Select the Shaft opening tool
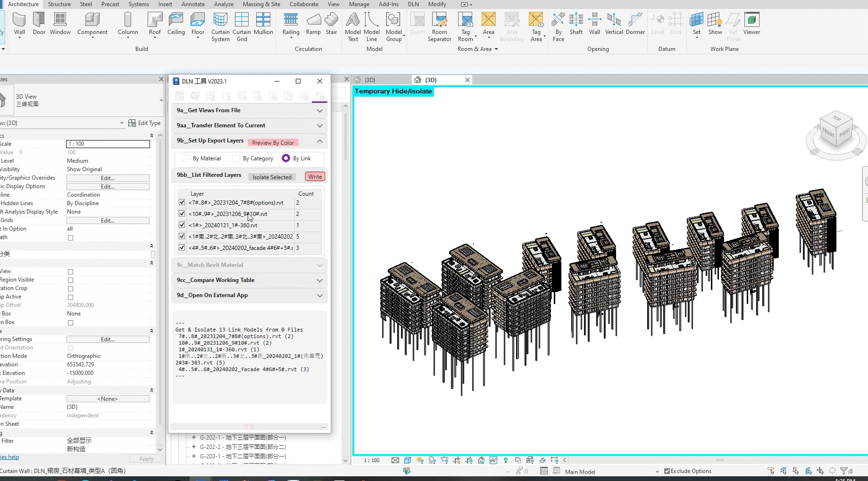The width and height of the screenshot is (868, 481). pos(576,24)
